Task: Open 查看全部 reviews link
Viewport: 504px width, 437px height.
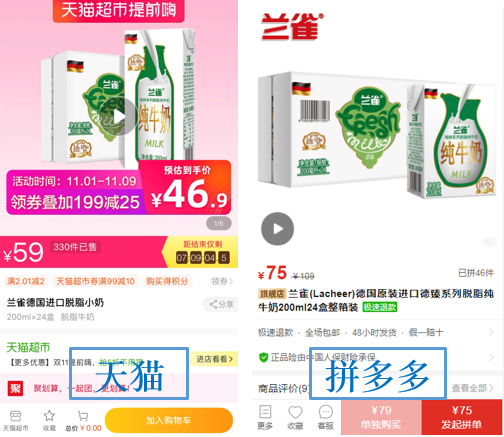Action: coord(473,388)
